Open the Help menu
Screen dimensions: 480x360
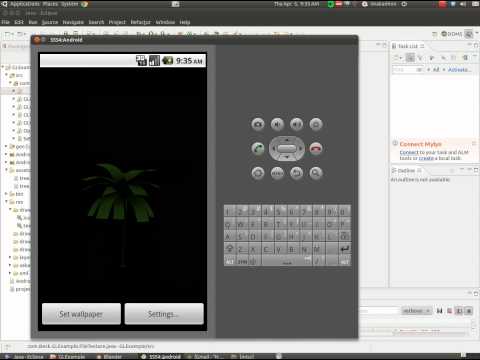point(184,22)
